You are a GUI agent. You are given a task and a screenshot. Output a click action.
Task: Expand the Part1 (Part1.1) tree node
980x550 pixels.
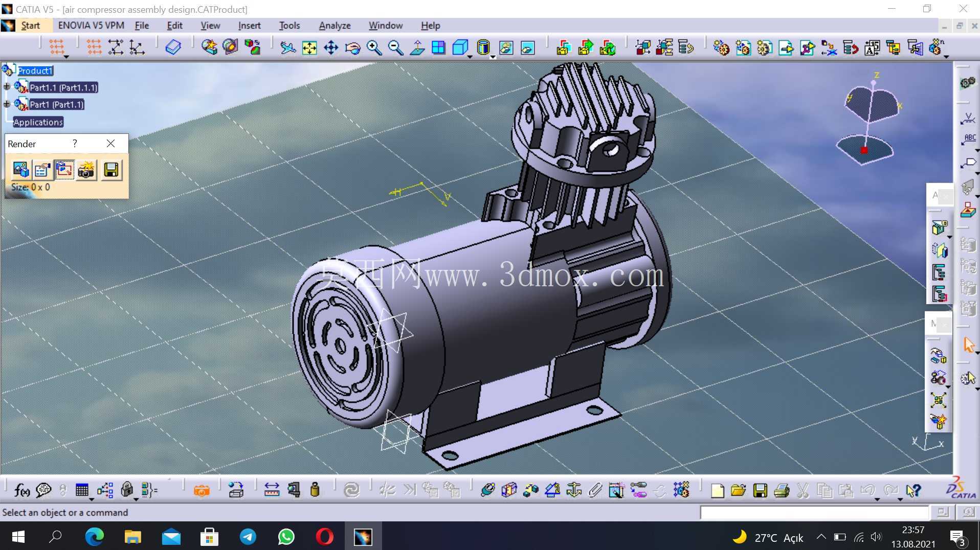(x=7, y=104)
